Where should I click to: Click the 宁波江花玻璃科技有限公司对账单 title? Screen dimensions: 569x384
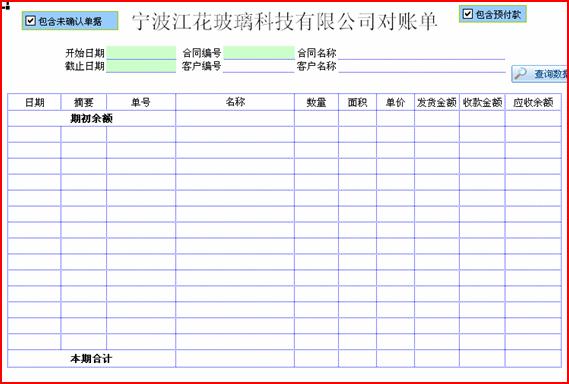[x=285, y=22]
